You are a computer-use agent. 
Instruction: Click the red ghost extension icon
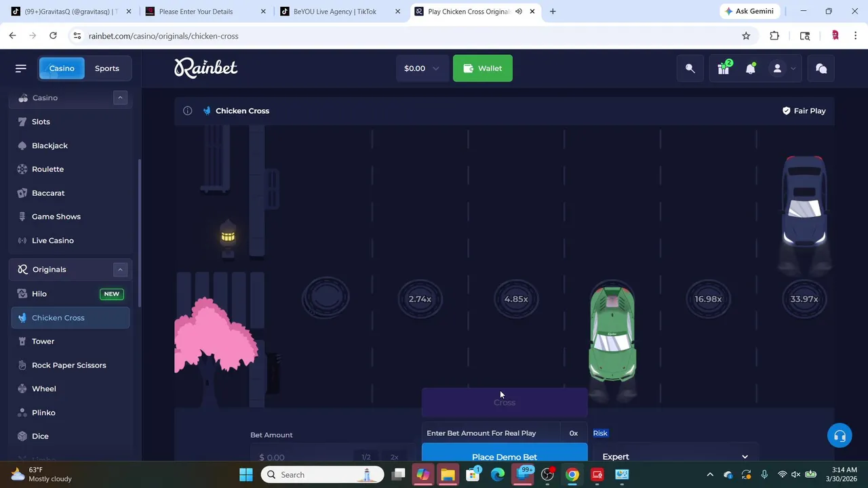tap(835, 36)
